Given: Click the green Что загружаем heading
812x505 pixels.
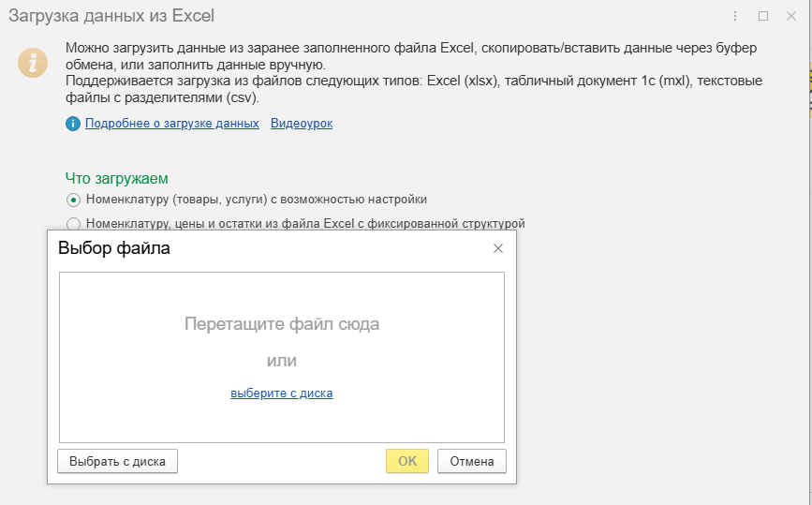Looking at the screenshot, I should click(x=116, y=178).
